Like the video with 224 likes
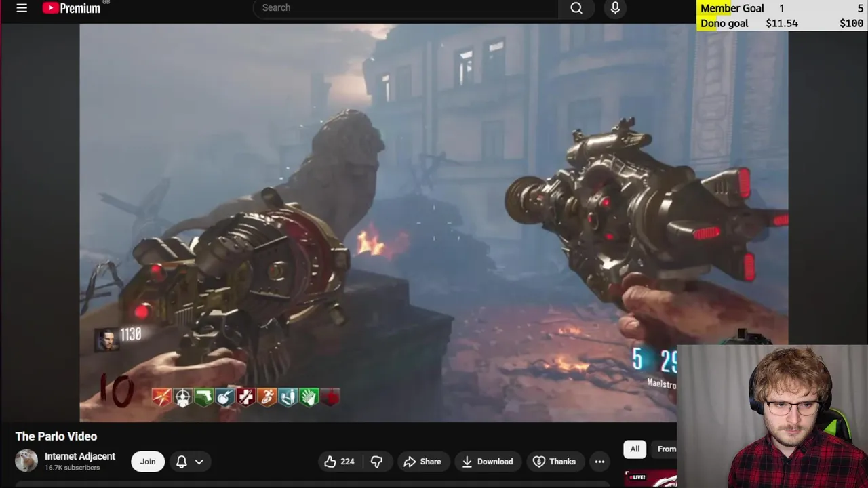The width and height of the screenshot is (868, 488). [341, 462]
